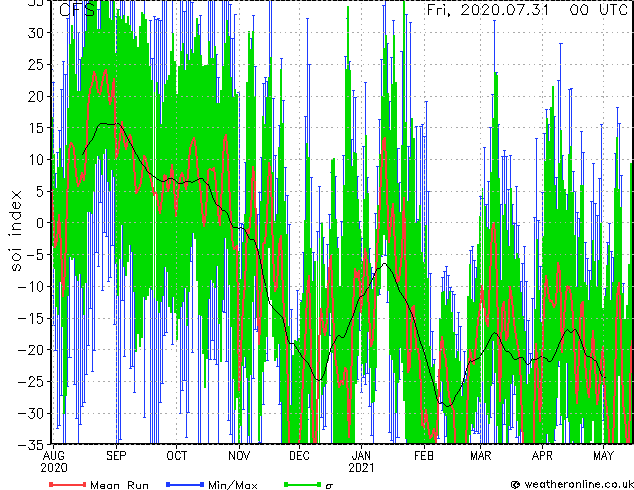
Task: Click the y-axis value 25
Action: 35,65
